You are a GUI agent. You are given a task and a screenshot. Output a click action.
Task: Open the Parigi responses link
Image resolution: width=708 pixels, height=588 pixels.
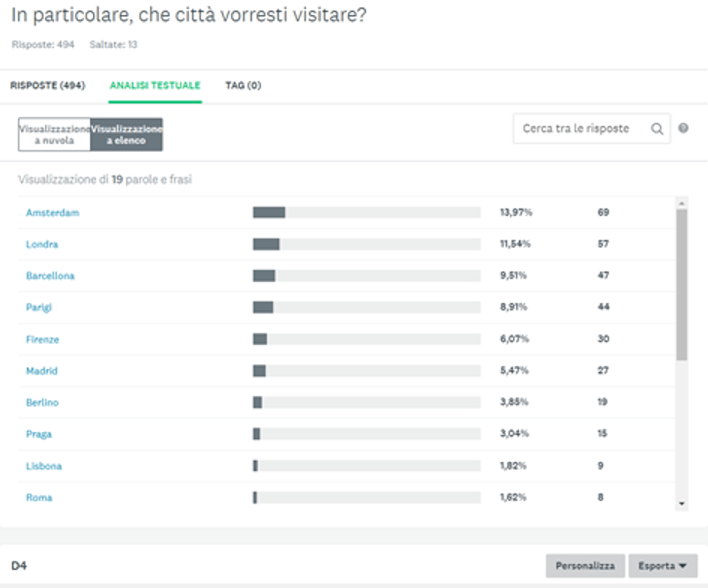[x=39, y=307]
